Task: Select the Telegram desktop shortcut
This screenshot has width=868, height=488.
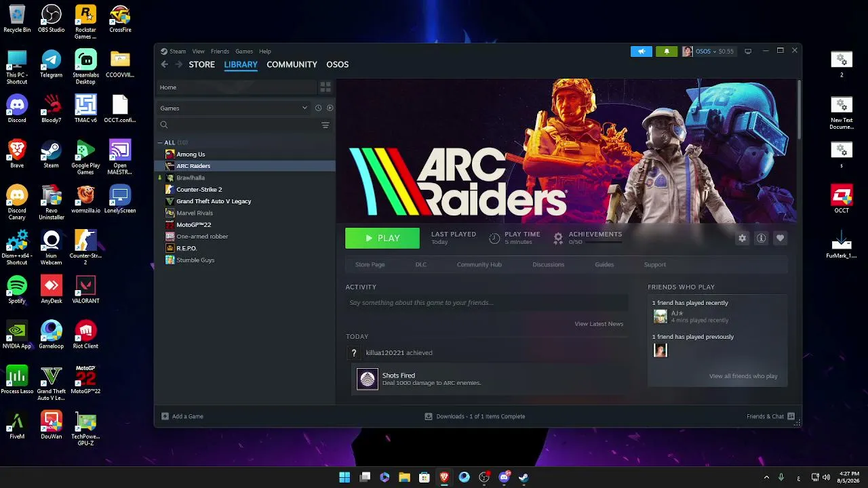Action: pos(51,63)
